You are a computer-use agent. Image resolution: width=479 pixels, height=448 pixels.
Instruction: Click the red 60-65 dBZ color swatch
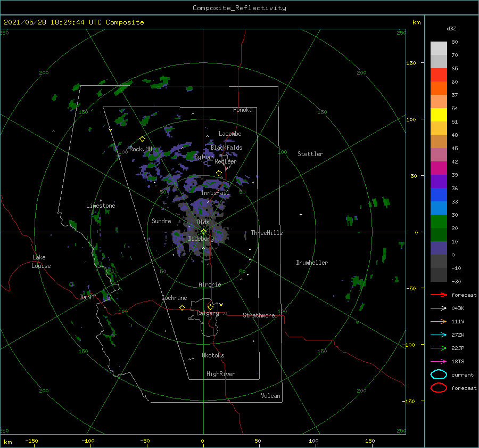(x=439, y=75)
